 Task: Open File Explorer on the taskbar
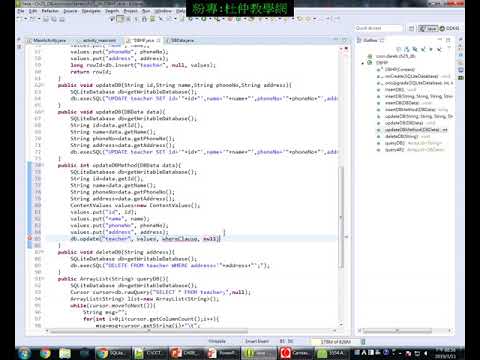click(65, 353)
